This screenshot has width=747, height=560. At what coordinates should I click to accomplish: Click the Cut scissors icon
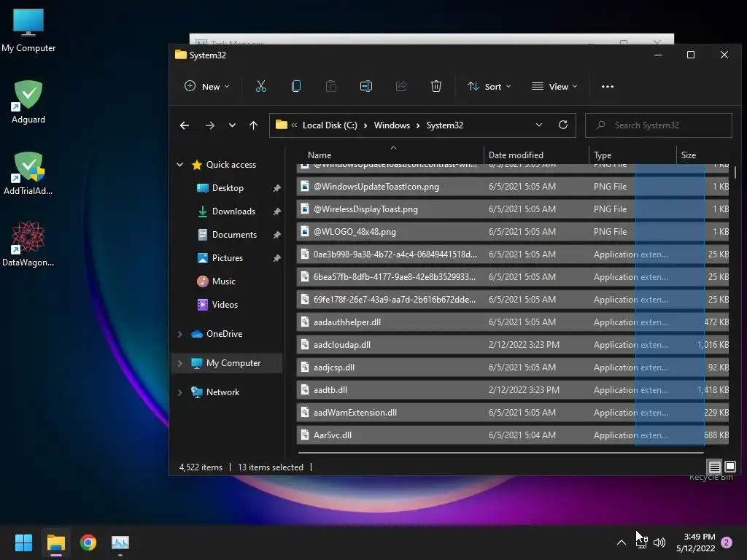260,86
